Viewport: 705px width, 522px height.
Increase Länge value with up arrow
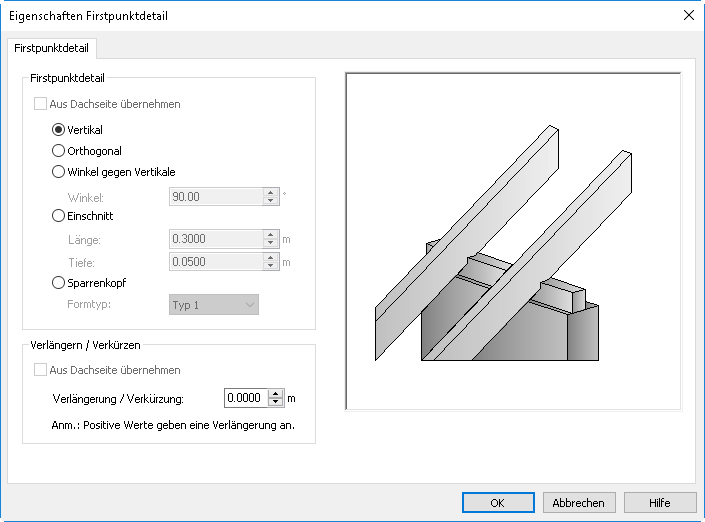click(x=271, y=235)
